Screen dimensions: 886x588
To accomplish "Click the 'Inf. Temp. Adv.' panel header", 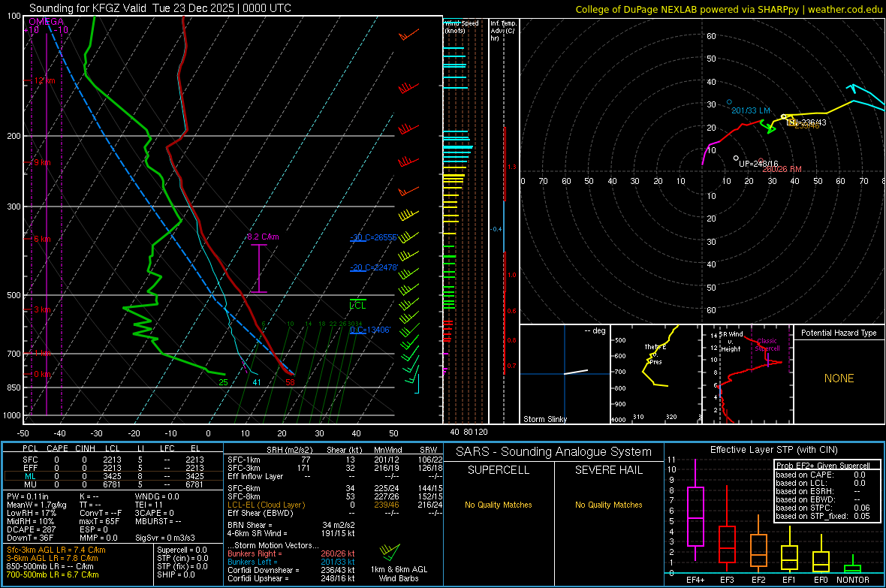I will 503,31.
